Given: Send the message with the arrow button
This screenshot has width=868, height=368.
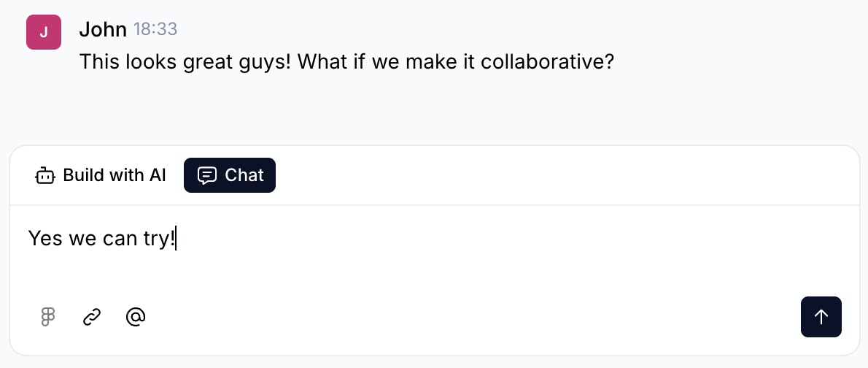Looking at the screenshot, I should pyautogui.click(x=821, y=316).
